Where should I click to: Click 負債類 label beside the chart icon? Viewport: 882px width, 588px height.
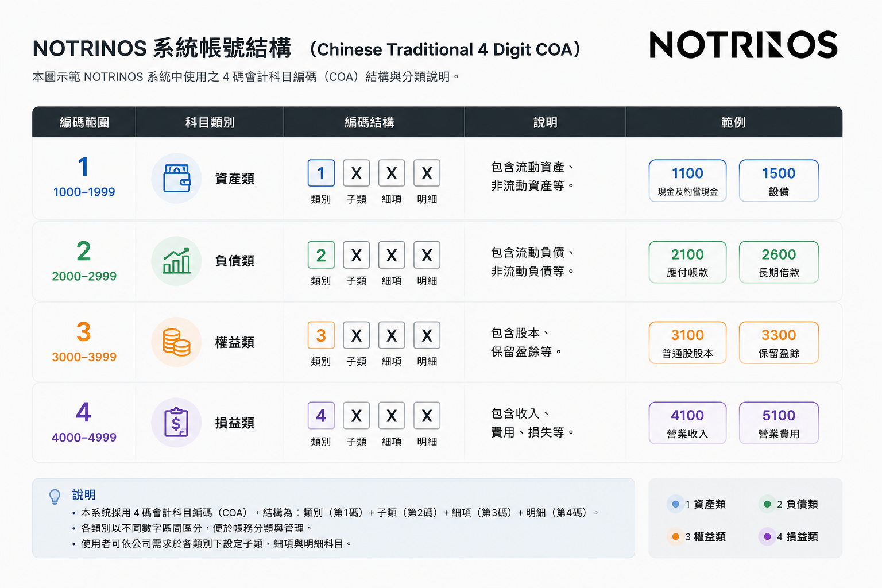coord(234,261)
